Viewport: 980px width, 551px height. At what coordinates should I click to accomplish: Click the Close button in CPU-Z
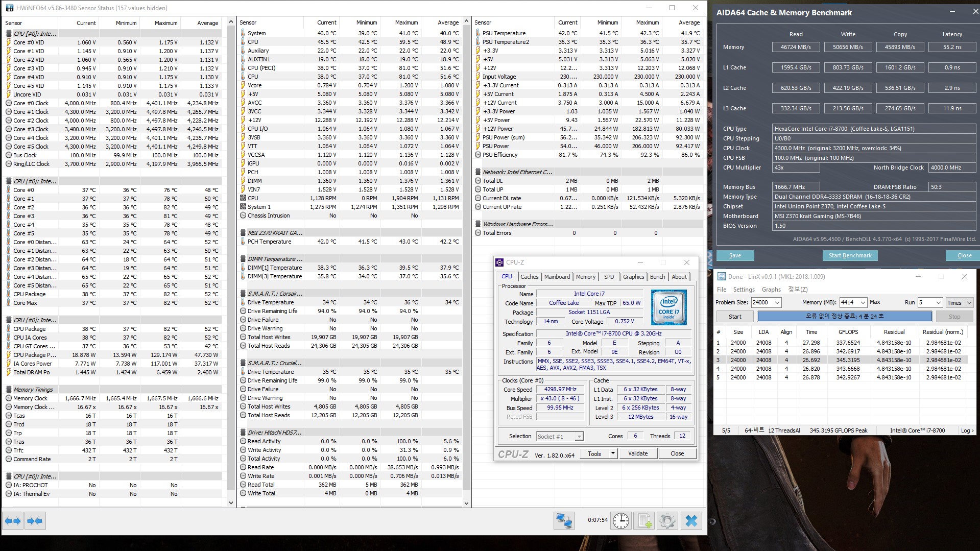(677, 453)
